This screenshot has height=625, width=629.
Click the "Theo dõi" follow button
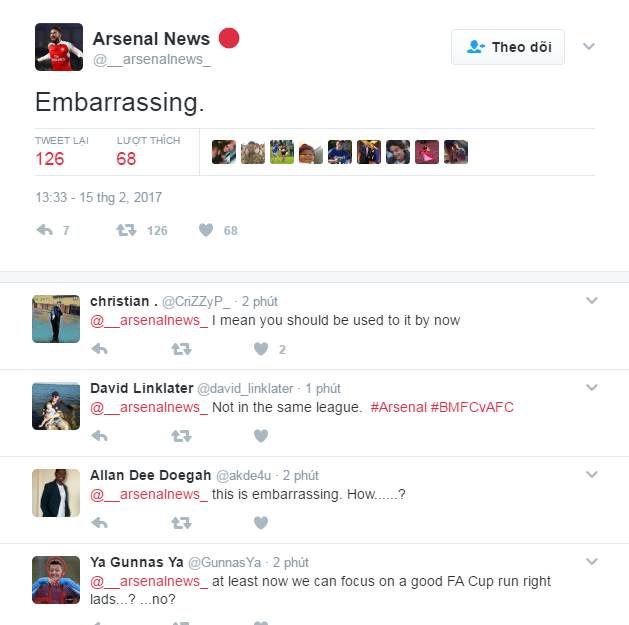pyautogui.click(x=508, y=47)
